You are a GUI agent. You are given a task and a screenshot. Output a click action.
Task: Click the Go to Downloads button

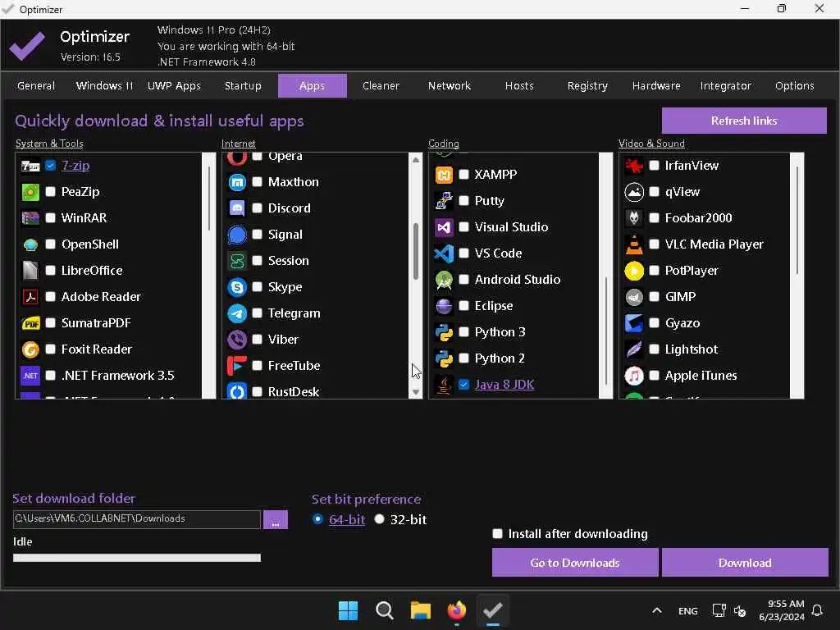coord(575,563)
